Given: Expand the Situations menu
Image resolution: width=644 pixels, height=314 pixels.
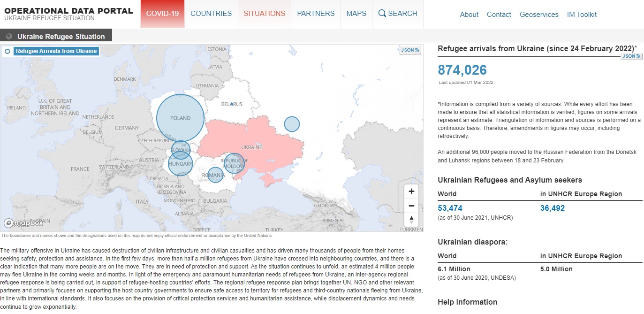Looking at the screenshot, I should coord(264,14).
